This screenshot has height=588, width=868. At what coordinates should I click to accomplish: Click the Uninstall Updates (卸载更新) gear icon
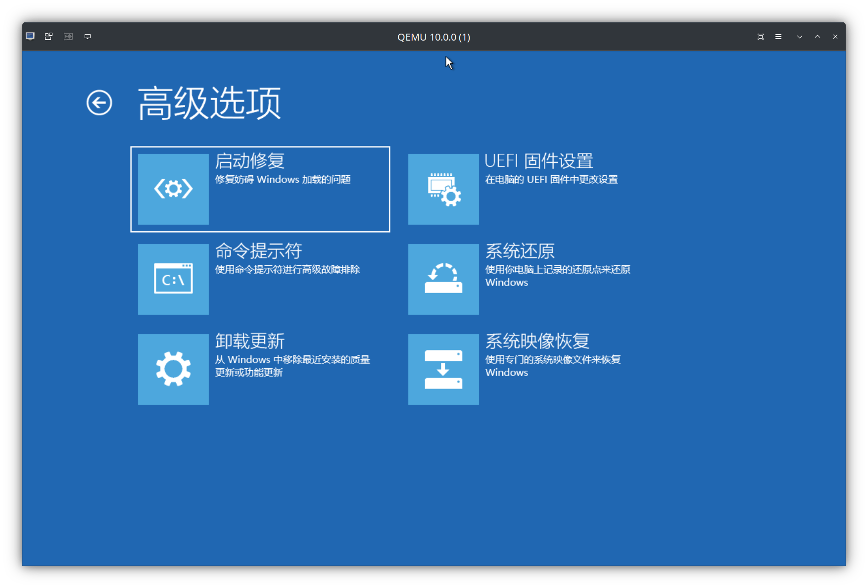click(x=173, y=369)
